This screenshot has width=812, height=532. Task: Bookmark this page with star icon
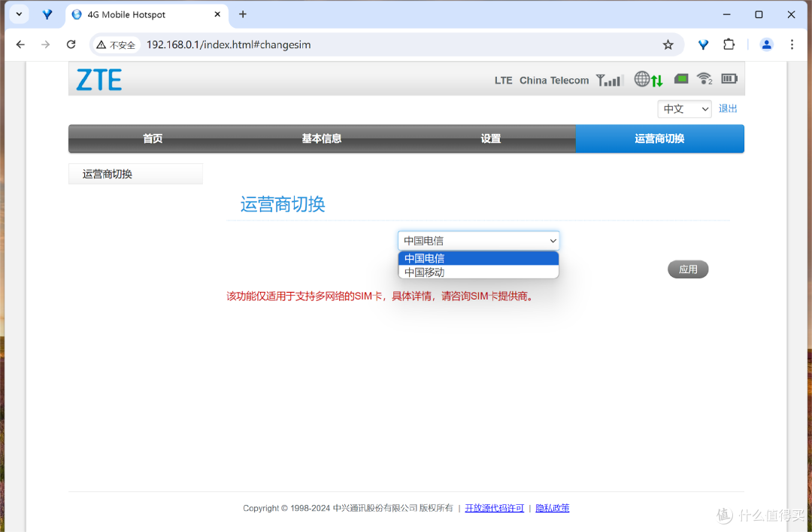[x=668, y=44]
